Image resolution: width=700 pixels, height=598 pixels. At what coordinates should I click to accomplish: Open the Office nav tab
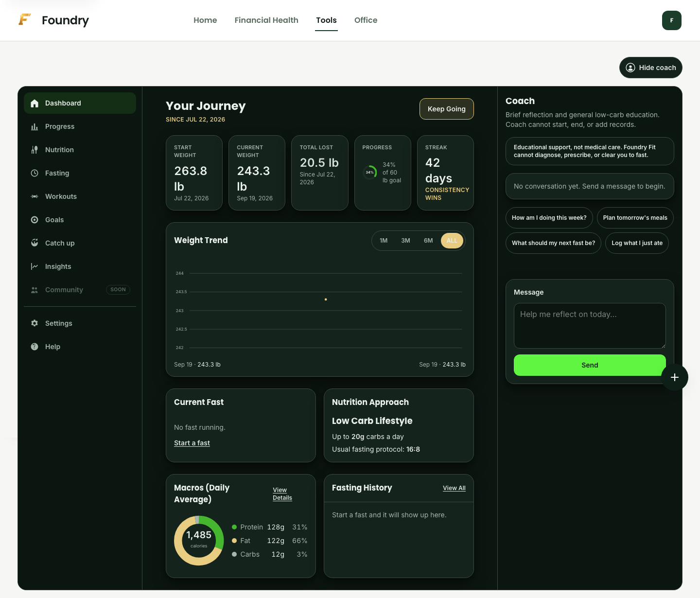tap(366, 20)
